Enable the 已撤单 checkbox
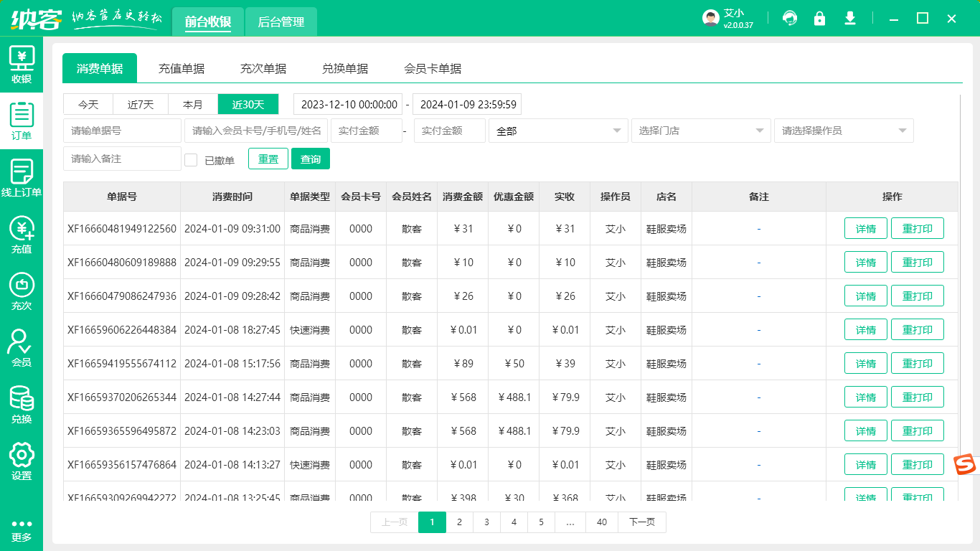The width and height of the screenshot is (980, 551). pos(191,159)
